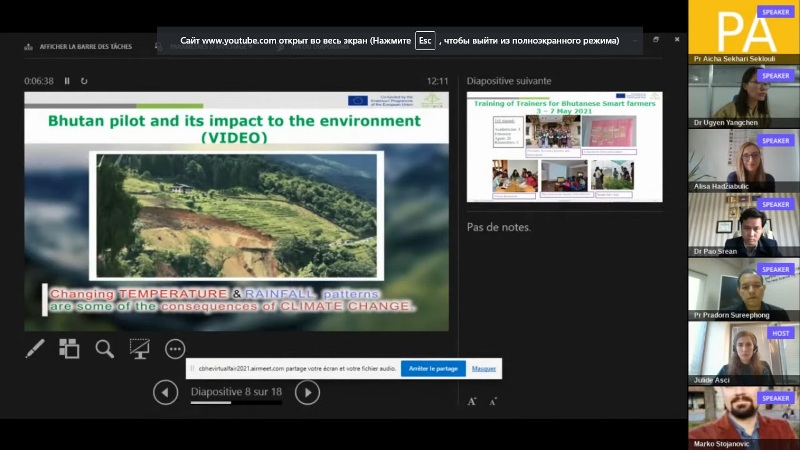Screen dimensions: 800x450
Task: Click the 'Masquer' link
Action: pyautogui.click(x=484, y=369)
